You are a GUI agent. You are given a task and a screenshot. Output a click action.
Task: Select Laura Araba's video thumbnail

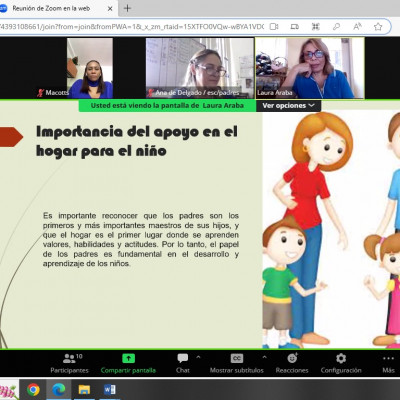[310, 68]
